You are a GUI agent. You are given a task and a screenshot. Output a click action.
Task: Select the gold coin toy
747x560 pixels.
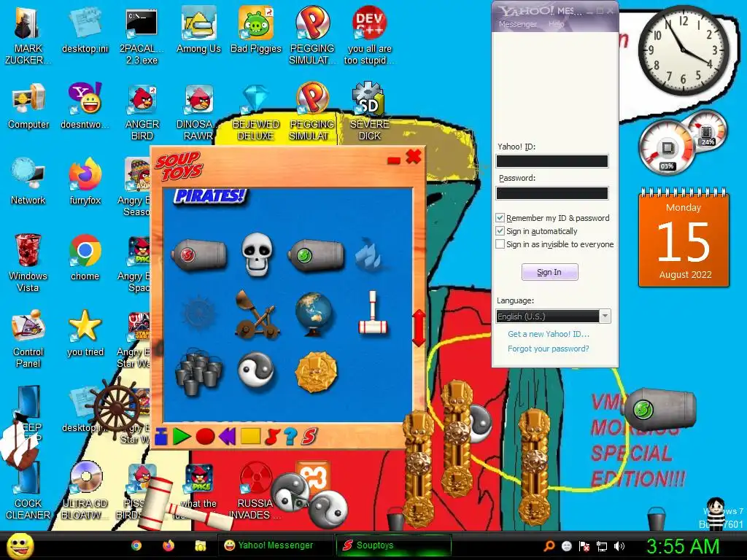315,372
